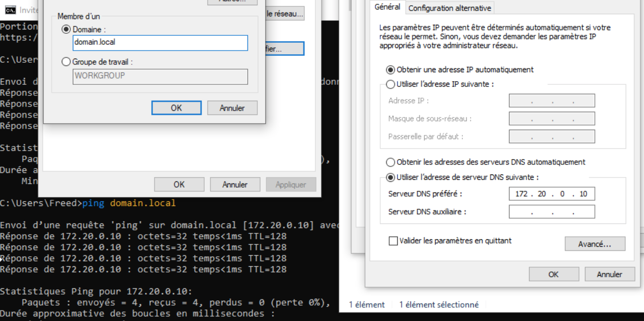Click the Serveur DNS préféré address field
644x321 pixels.
(x=552, y=194)
